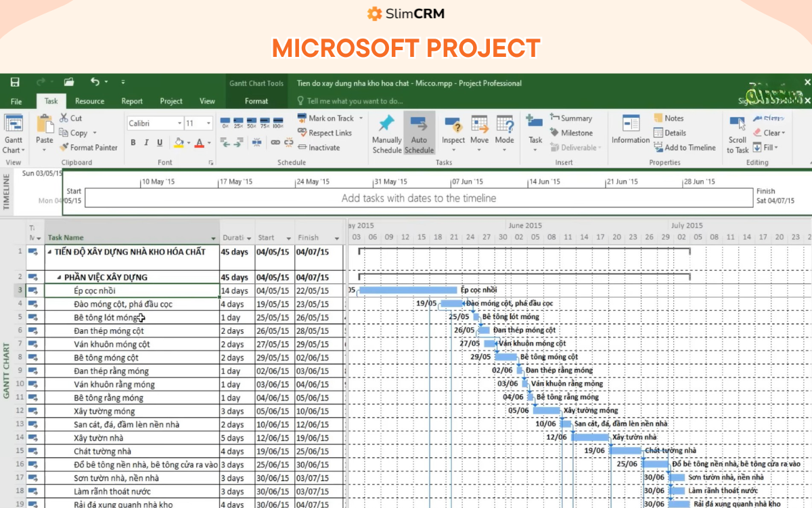Open the font size dropdown showing 11
The height and width of the screenshot is (508, 812).
pyautogui.click(x=208, y=123)
